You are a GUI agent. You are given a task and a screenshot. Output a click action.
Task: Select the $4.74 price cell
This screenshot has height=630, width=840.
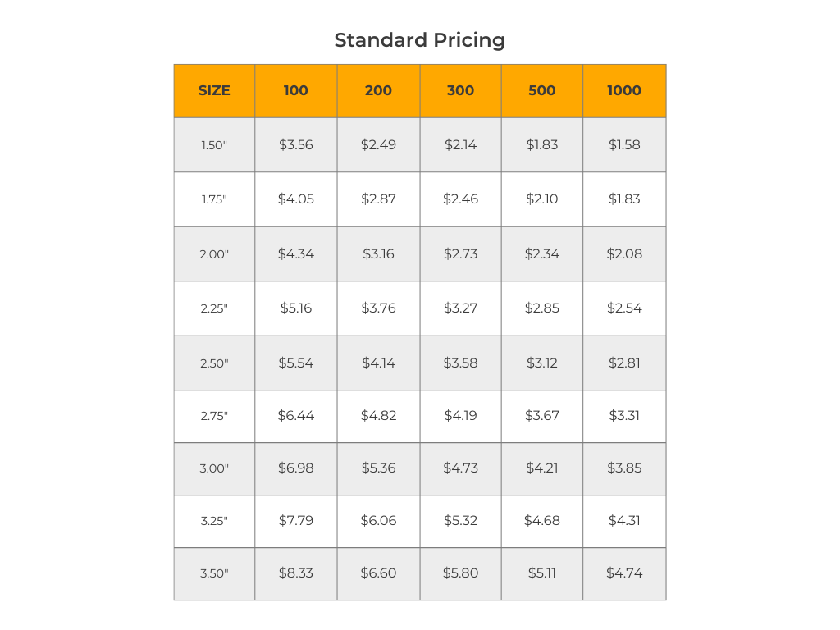[624, 573]
